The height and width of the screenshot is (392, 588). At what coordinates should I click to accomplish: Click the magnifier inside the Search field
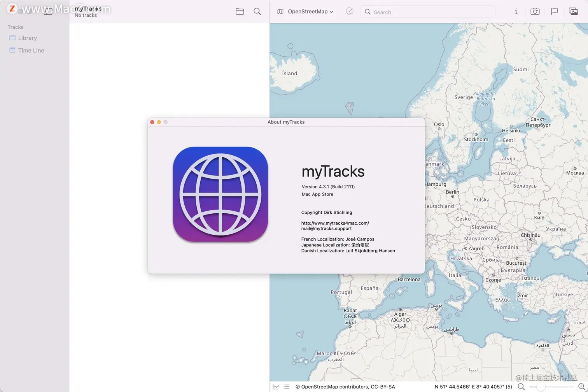coord(367,12)
